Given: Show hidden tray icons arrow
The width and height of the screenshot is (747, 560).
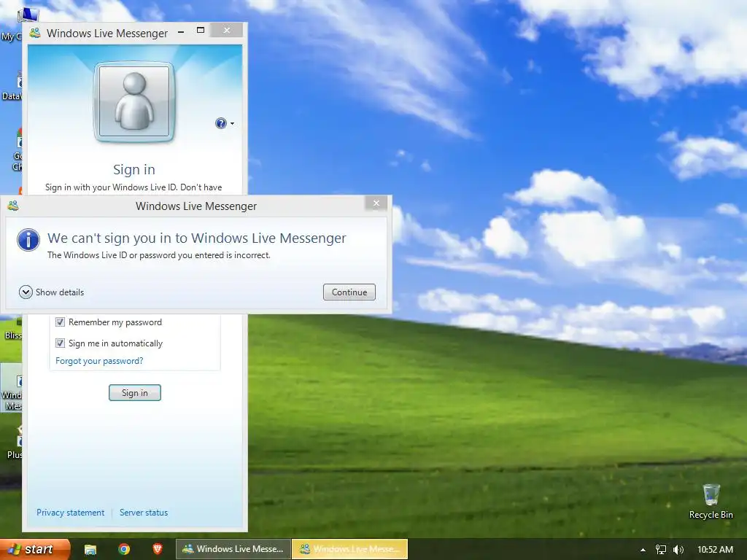Looking at the screenshot, I should pos(643,550).
